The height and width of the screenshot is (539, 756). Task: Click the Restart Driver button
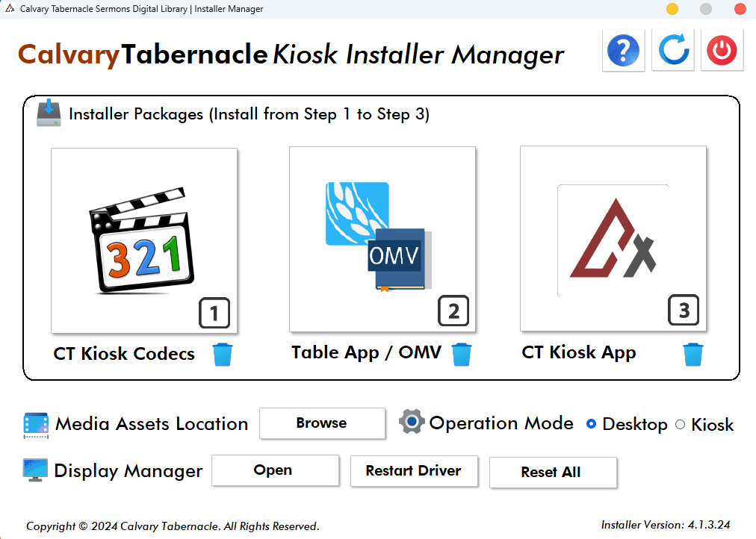tap(414, 471)
